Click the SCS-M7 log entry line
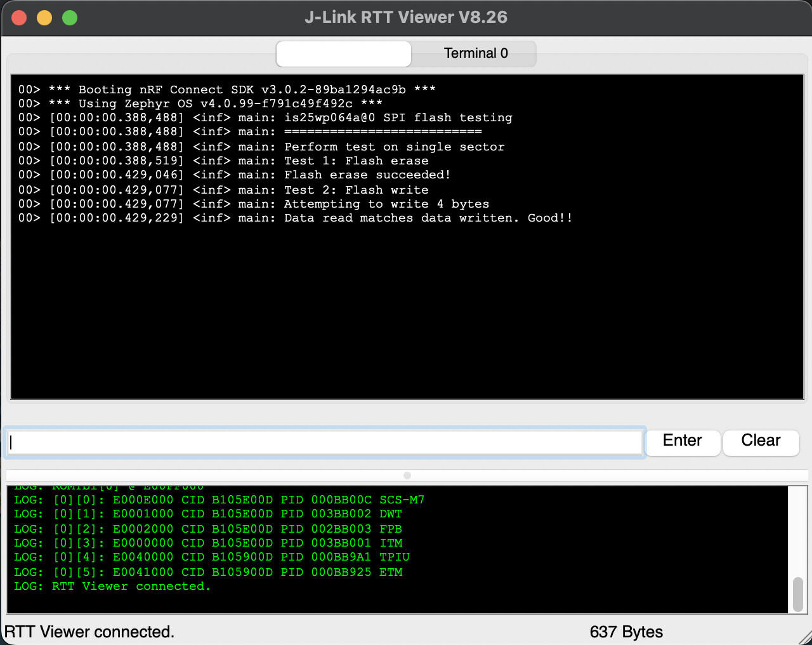Viewport: 812px width, 645px height. (219, 500)
